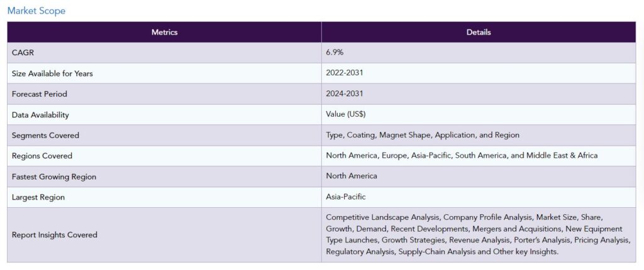Click the Largest Region label
The image size is (644, 270).
pyautogui.click(x=38, y=197)
